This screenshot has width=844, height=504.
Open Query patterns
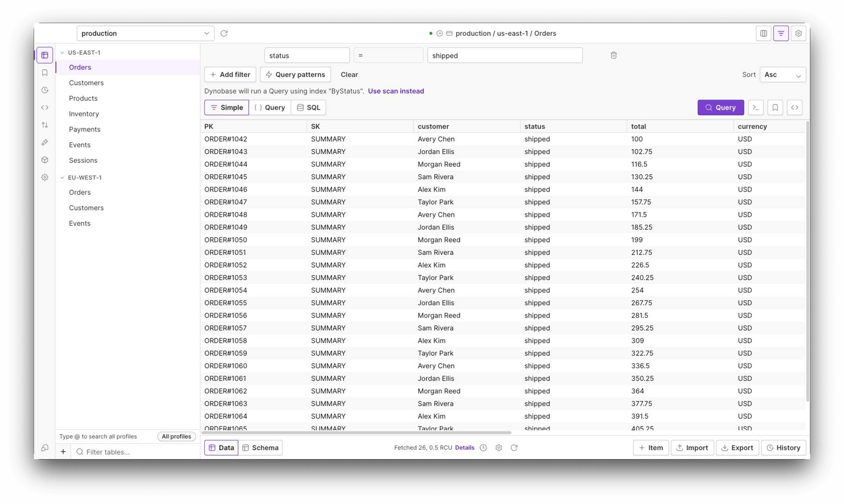pyautogui.click(x=296, y=75)
